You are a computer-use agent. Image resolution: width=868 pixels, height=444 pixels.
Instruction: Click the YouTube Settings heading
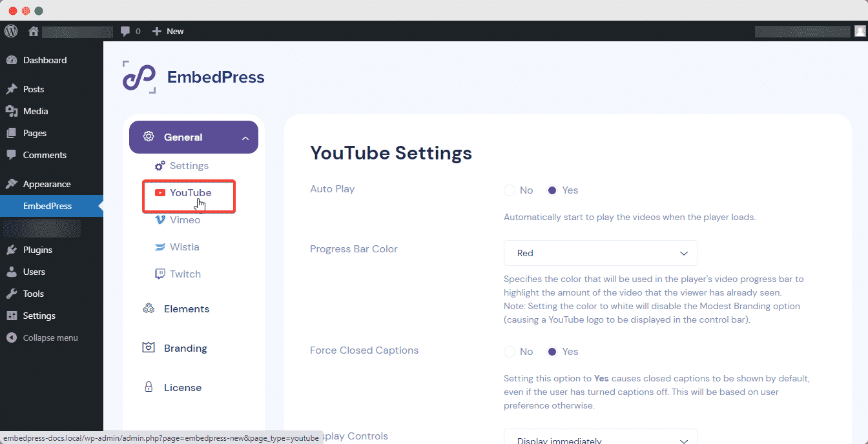pos(391,153)
